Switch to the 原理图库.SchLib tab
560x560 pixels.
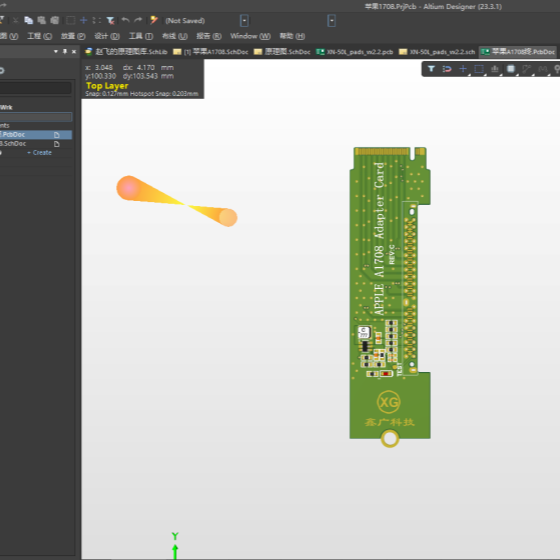pyautogui.click(x=126, y=52)
